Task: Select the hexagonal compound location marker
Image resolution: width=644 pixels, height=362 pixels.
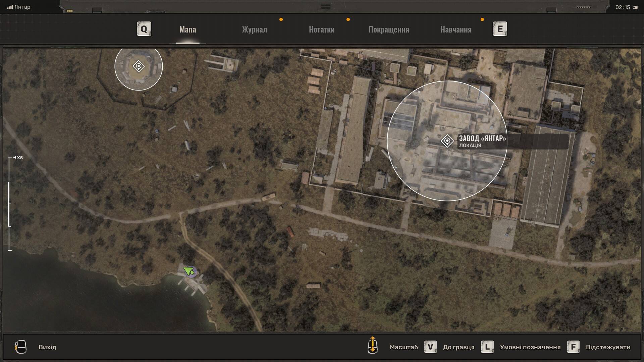Action: pos(139,66)
